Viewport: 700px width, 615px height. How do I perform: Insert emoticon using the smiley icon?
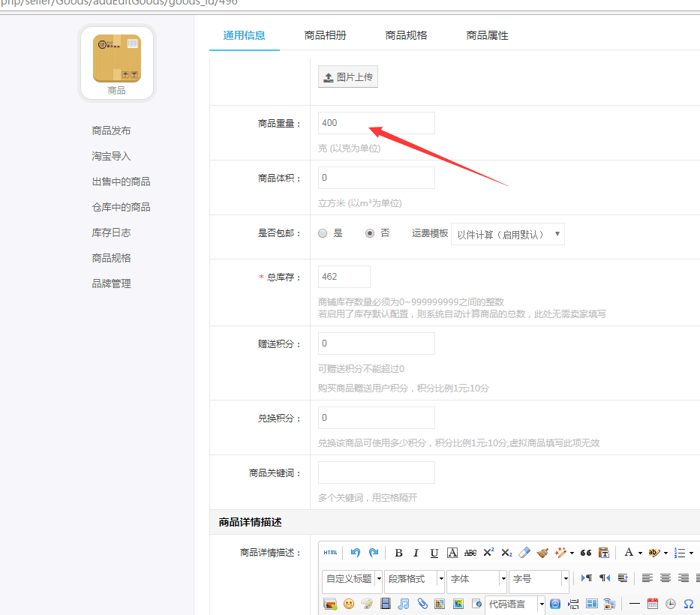349,604
